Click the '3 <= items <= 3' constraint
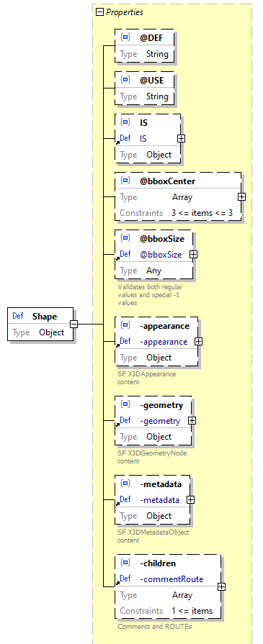 pyautogui.click(x=202, y=213)
